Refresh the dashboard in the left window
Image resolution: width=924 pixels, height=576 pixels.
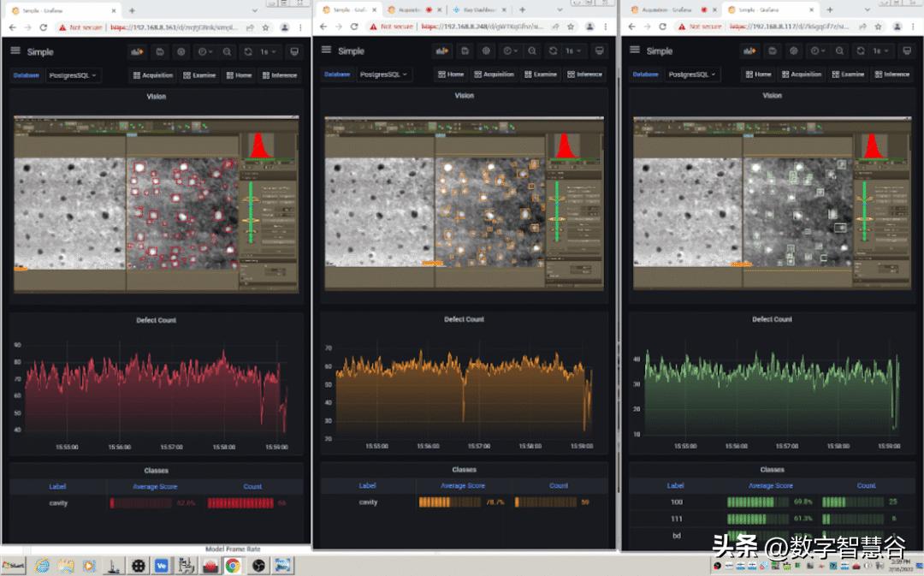point(248,52)
